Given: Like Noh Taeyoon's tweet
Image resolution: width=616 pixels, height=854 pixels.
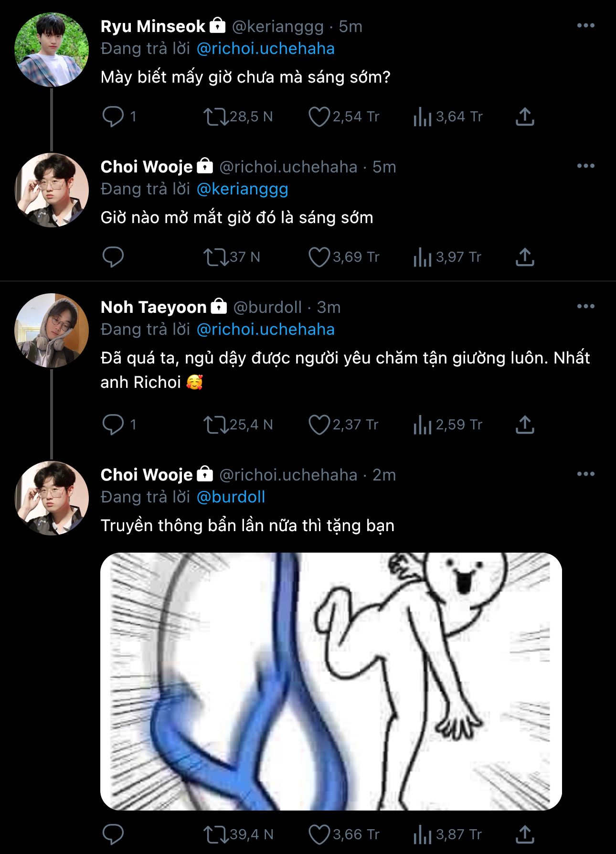Looking at the screenshot, I should 319,425.
